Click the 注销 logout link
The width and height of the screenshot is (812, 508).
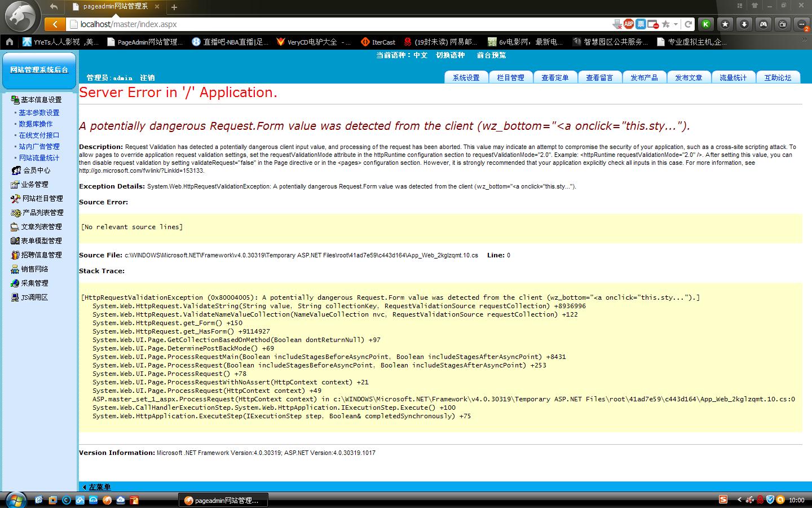(147, 78)
